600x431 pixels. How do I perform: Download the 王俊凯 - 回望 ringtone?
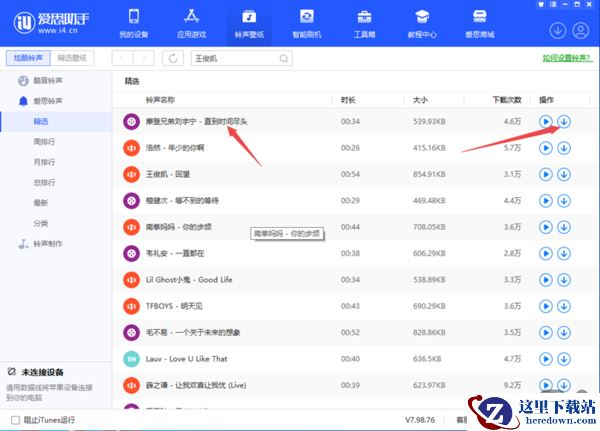pyautogui.click(x=564, y=174)
